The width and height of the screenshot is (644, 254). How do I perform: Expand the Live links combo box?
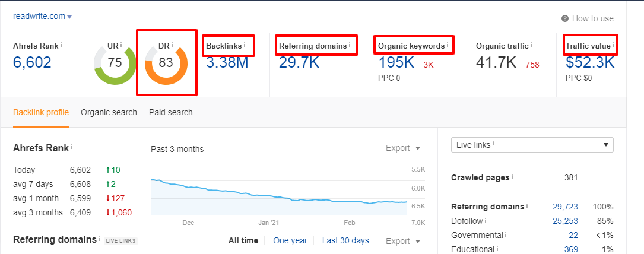(x=532, y=144)
